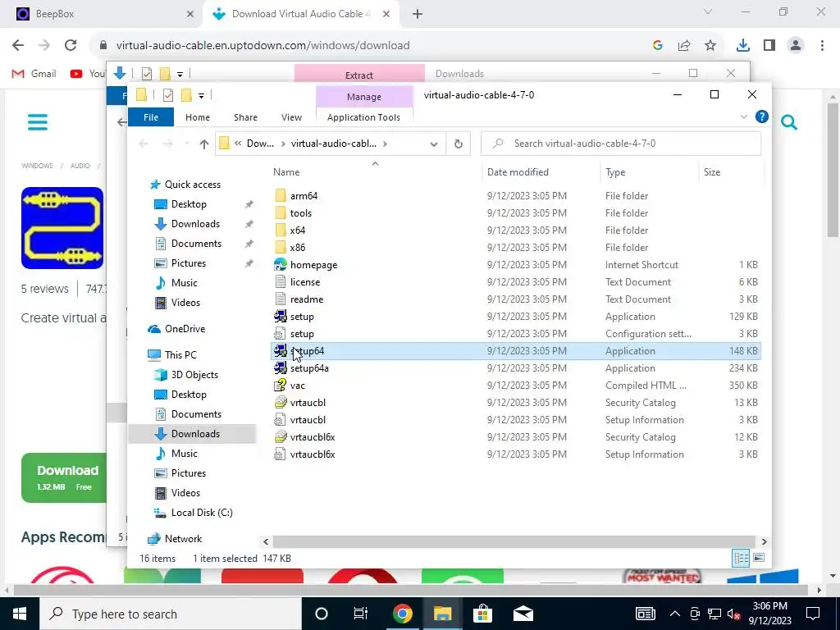840x630 pixels.
Task: Expand the Explorer ribbon chevron
Action: pyautogui.click(x=743, y=116)
